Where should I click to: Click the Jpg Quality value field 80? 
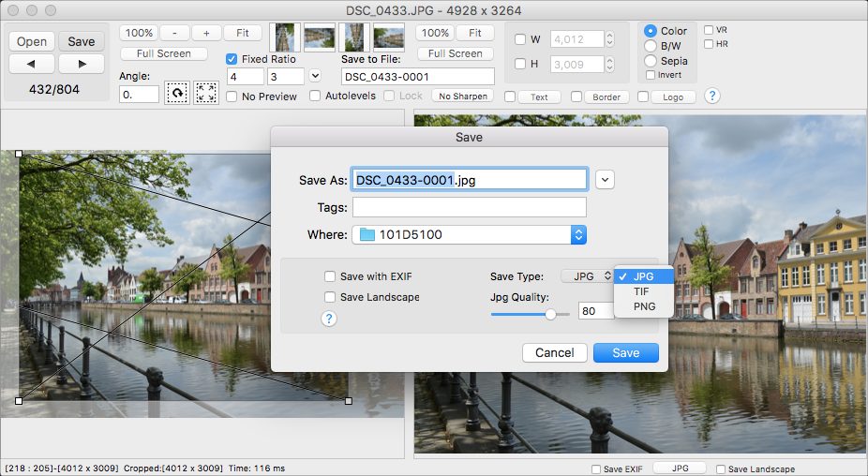pos(595,311)
